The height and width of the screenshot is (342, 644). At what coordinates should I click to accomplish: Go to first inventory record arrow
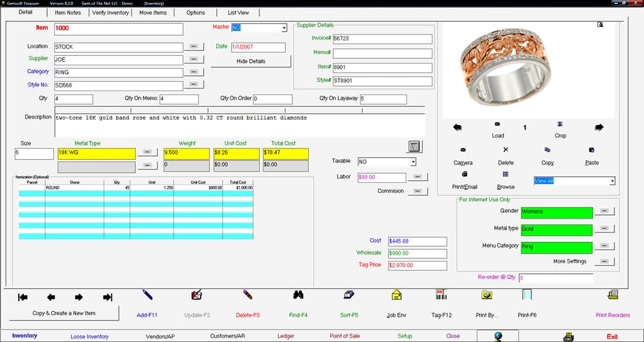click(23, 297)
